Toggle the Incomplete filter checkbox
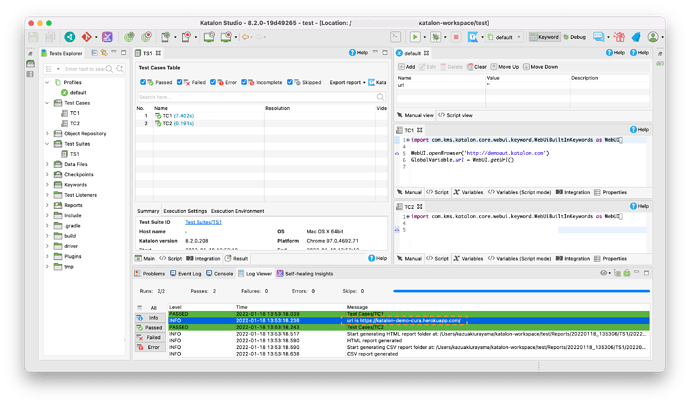This screenshot has height=404, width=690. click(244, 82)
